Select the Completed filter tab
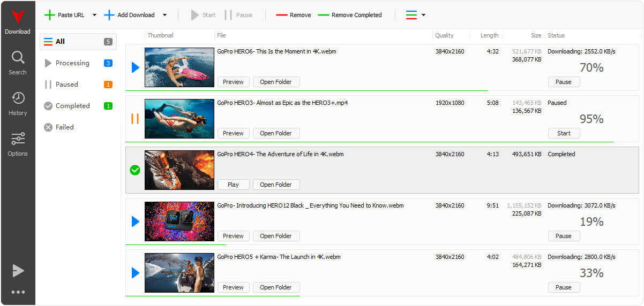The height and width of the screenshot is (306, 644). pos(78,106)
